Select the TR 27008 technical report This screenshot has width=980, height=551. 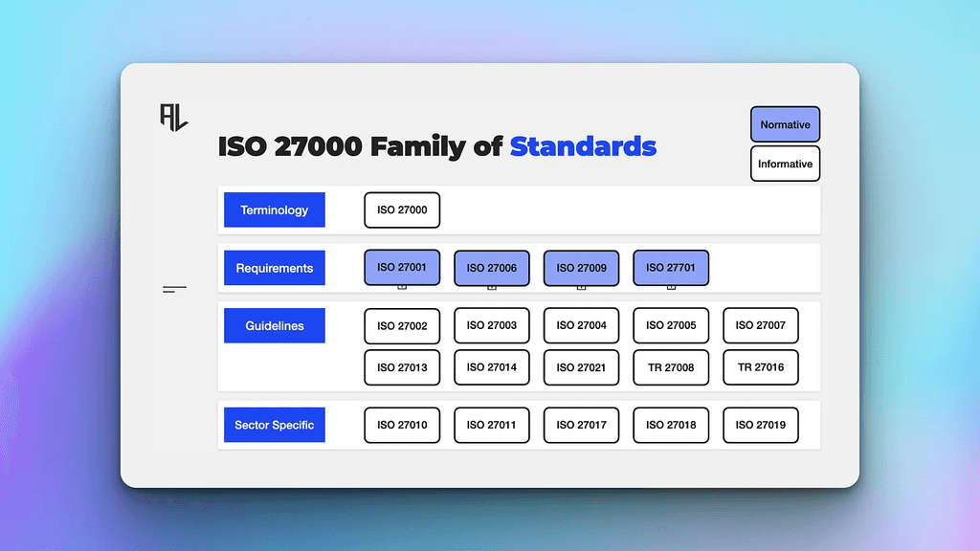tap(671, 367)
